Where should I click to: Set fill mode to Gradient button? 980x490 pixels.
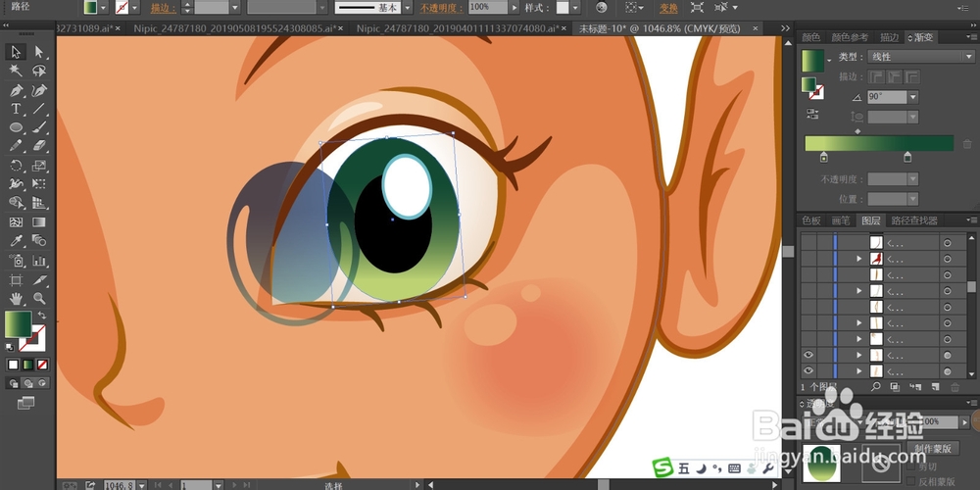pos(27,365)
